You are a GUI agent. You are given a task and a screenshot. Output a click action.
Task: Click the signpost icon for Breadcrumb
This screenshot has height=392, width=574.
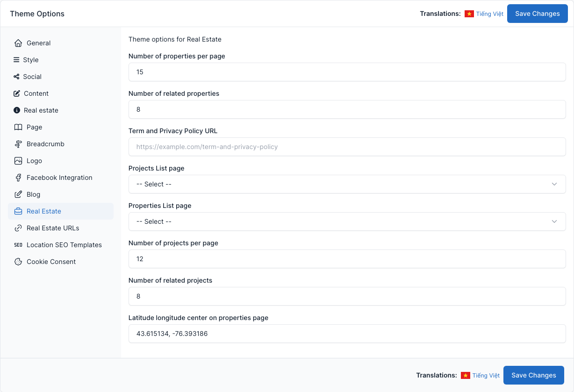click(x=18, y=144)
